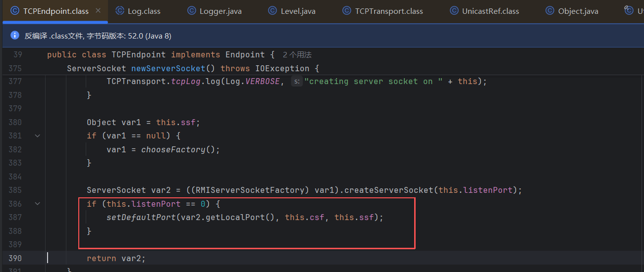The image size is (644, 272).
Task: Click the Log.class tab icon
Action: click(119, 11)
